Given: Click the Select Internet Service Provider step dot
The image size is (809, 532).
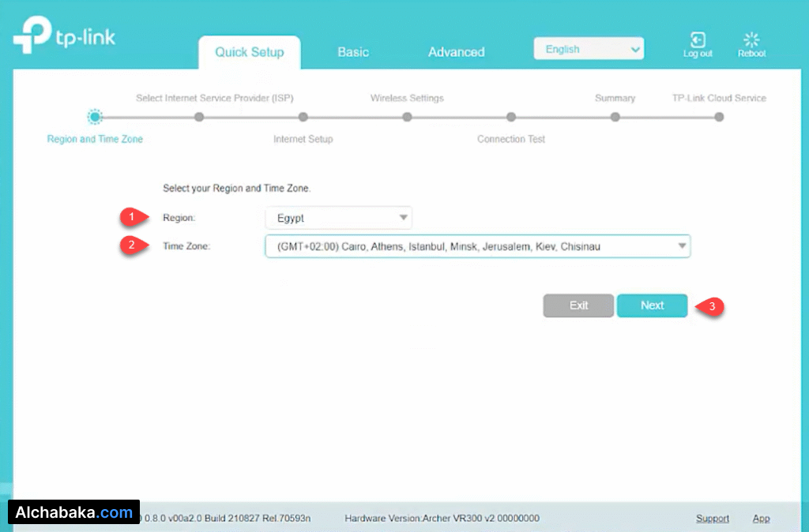Looking at the screenshot, I should [x=199, y=117].
